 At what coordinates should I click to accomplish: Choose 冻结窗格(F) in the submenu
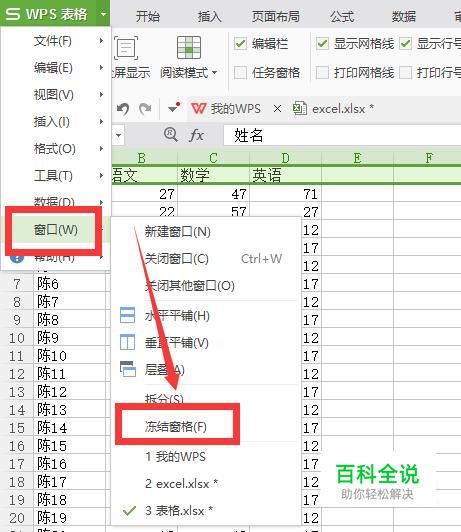click(x=206, y=426)
